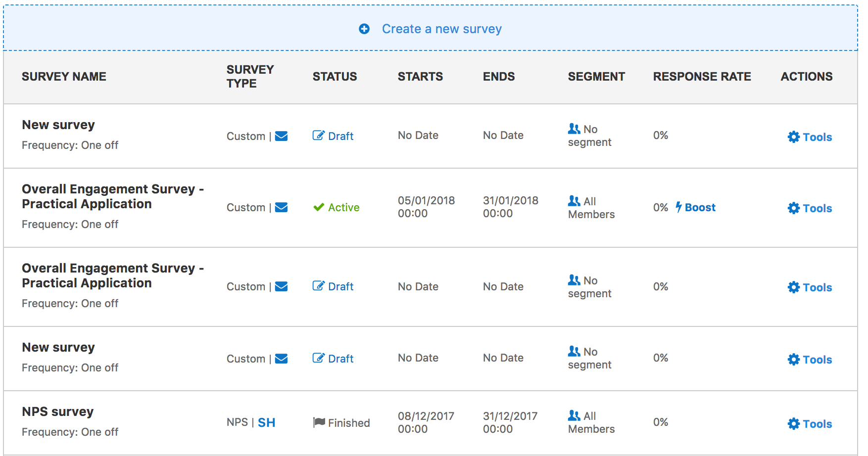This screenshot has height=456, width=868.
Task: Click the people icon next to All Members in the Active row
Action: [x=574, y=201]
